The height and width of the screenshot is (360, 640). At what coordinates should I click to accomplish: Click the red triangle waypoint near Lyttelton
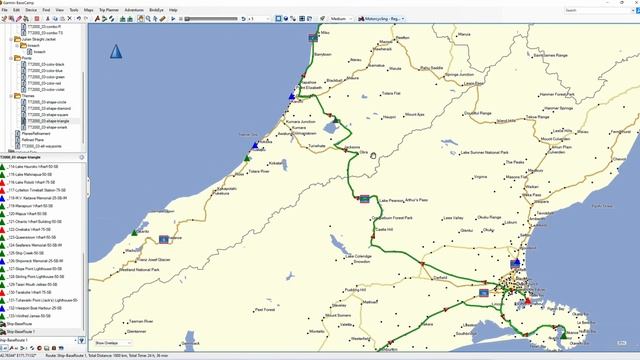click(x=528, y=301)
